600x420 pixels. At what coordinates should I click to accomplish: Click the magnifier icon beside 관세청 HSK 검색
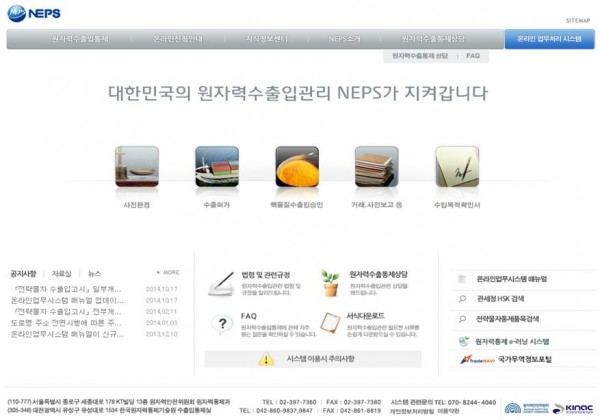coord(462,299)
